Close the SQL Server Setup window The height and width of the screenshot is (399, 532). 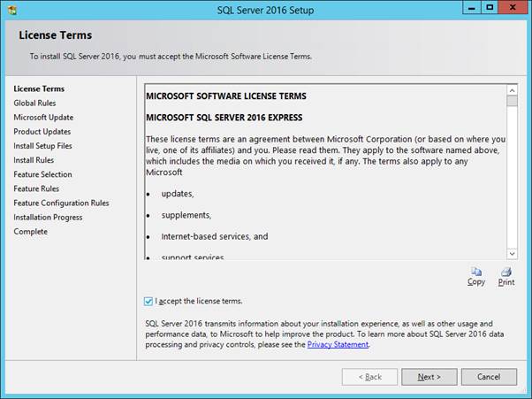coord(513,7)
